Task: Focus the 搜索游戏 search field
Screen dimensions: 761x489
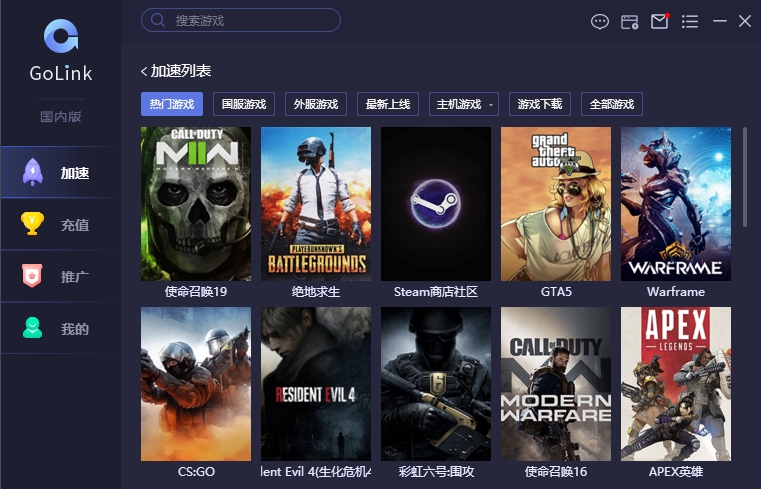Action: pyautogui.click(x=241, y=20)
